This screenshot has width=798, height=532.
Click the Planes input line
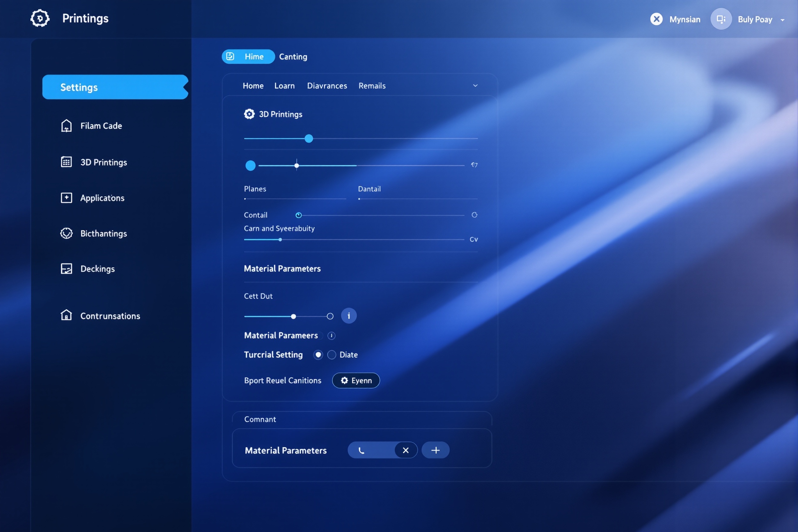295,199
